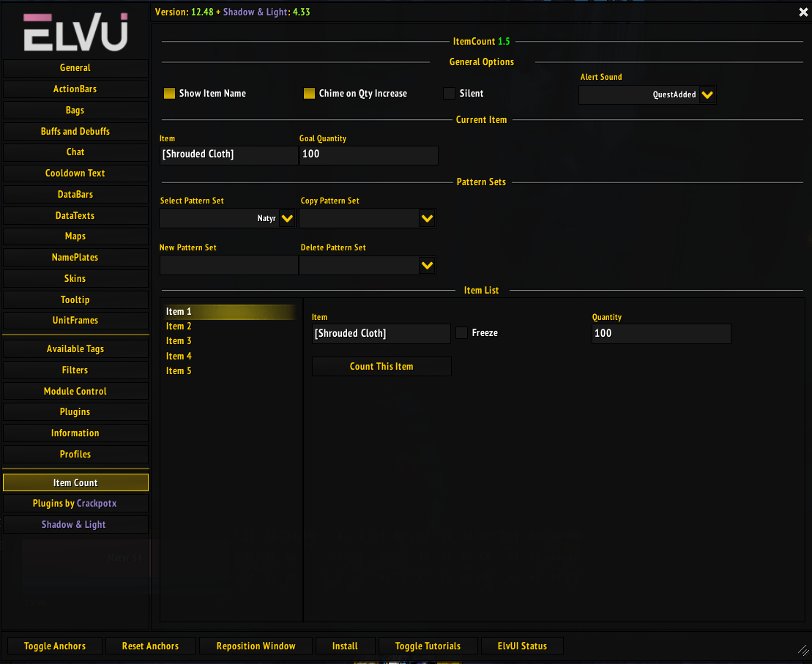The height and width of the screenshot is (664, 812).
Task: Toggle the Show Item Name checkbox
Action: click(169, 93)
